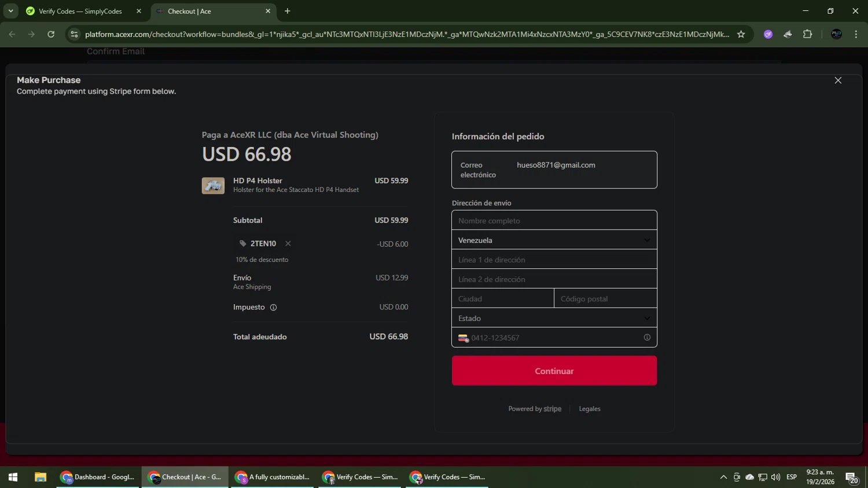Click the 2TEN10 coupon code label
868x488 pixels.
coord(263,243)
